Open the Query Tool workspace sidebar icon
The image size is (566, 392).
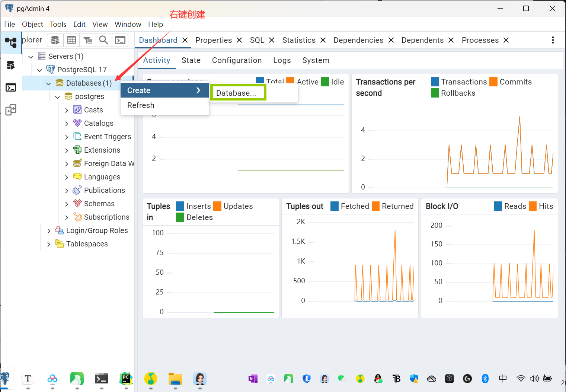pos(10,66)
